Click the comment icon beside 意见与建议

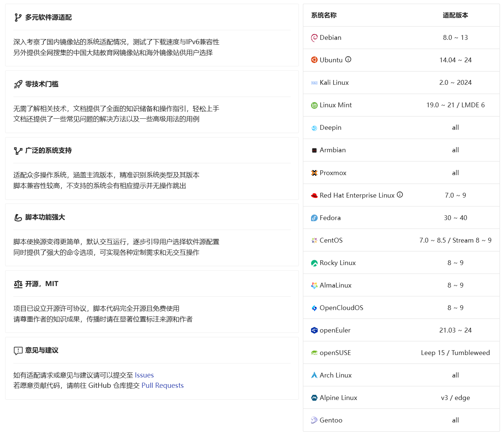point(18,351)
